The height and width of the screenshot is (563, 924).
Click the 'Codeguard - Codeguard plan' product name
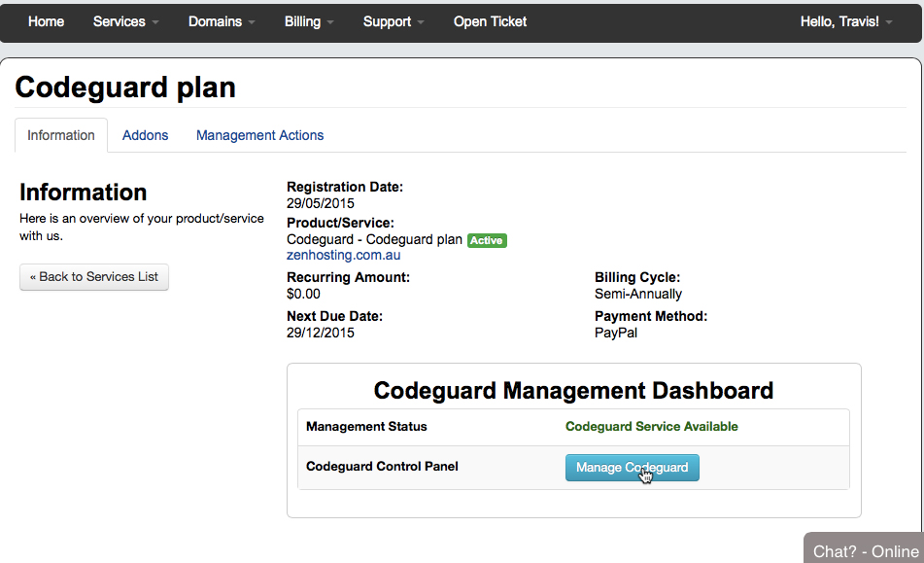(374, 240)
